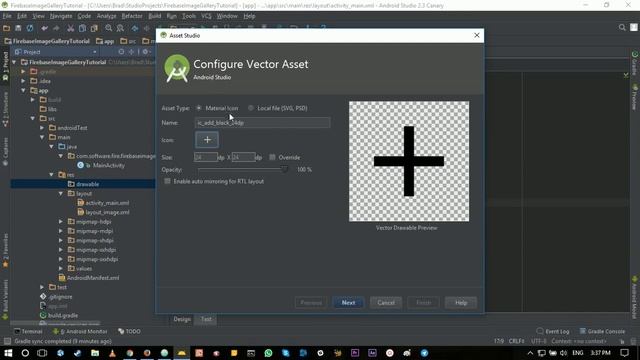Image resolution: width=640 pixels, height=360 pixels.
Task: Open the Build menu
Action: point(155,16)
